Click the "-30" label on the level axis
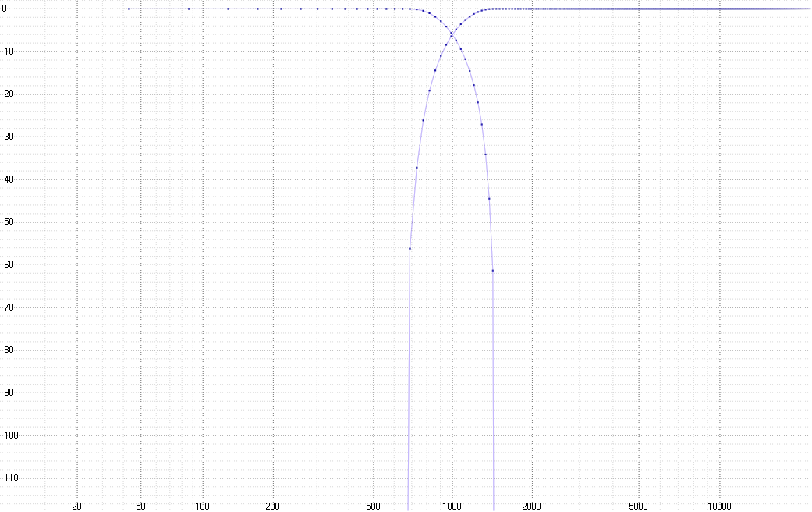 pyautogui.click(x=7, y=137)
